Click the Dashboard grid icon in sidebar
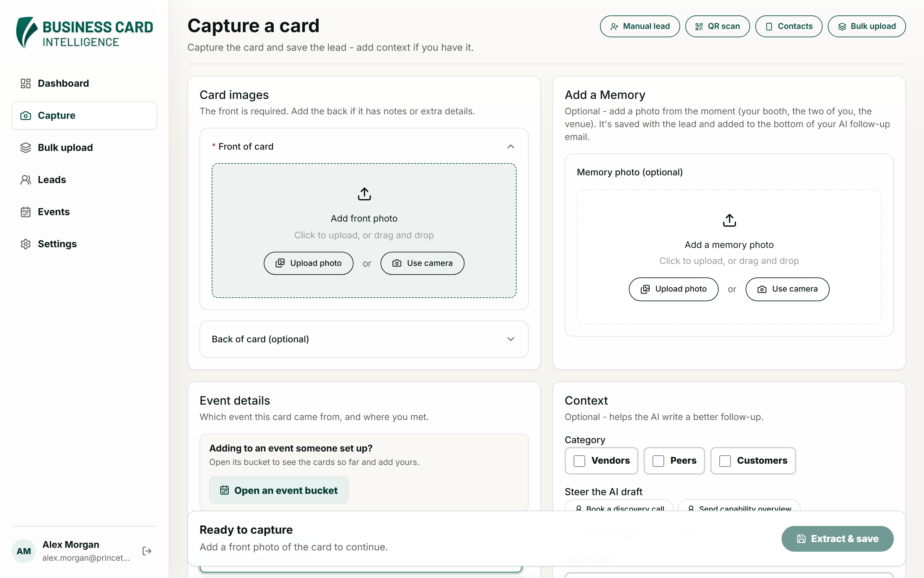 click(x=26, y=83)
